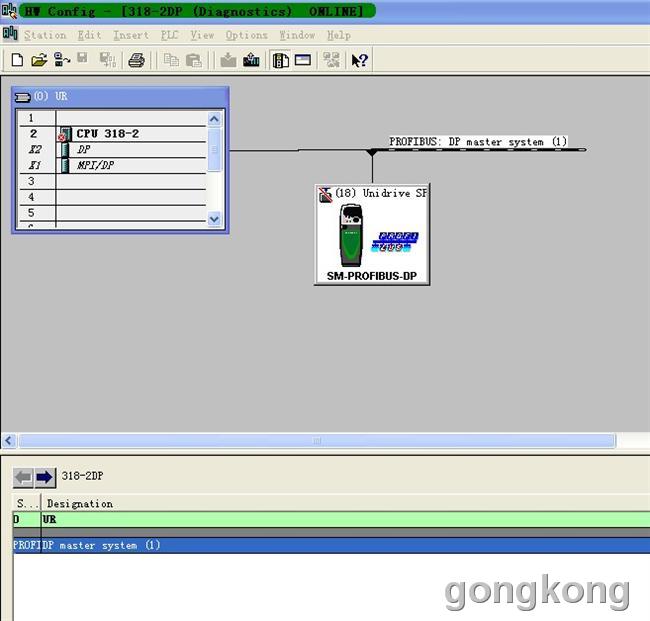Select the CPU 318-2 row
Screen dimensions: 650x621
[x=113, y=134]
